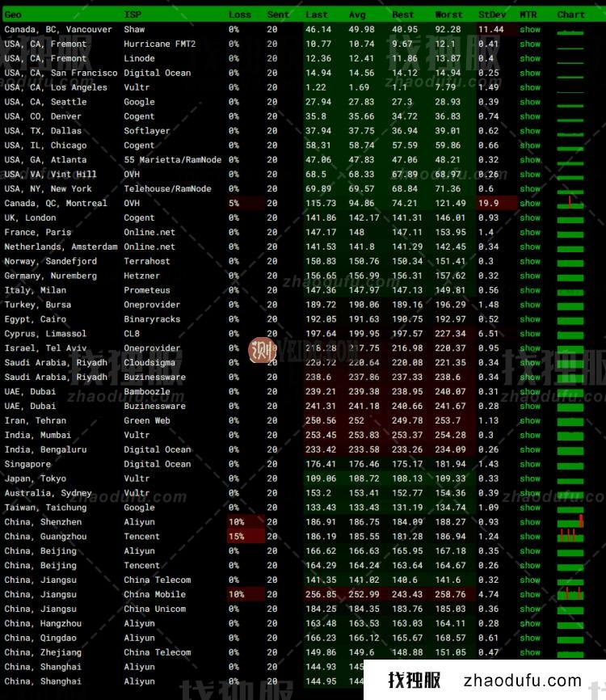
Task: Select the 'Taiwan, Taichung' geo cell
Action: click(45, 508)
